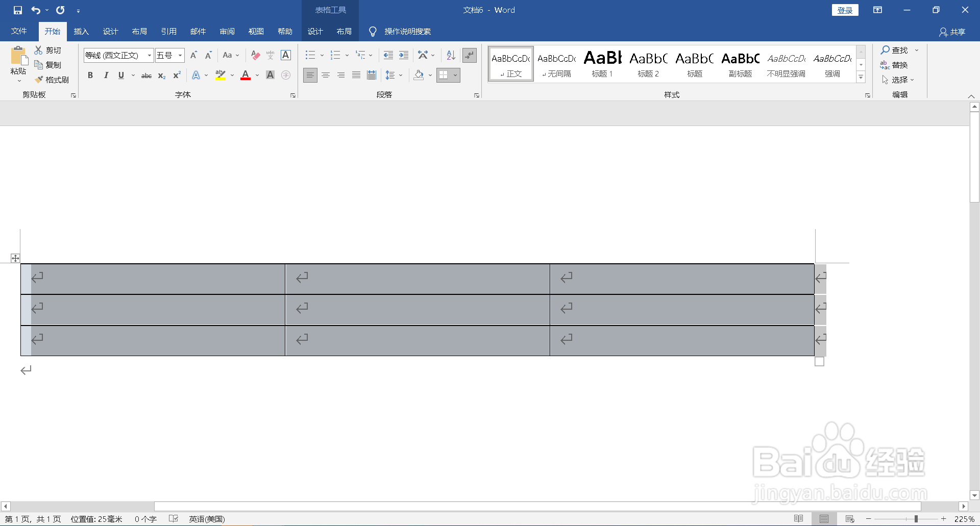Apply Subtitle (副标题) style
The image size is (980, 526).
pyautogui.click(x=740, y=64)
